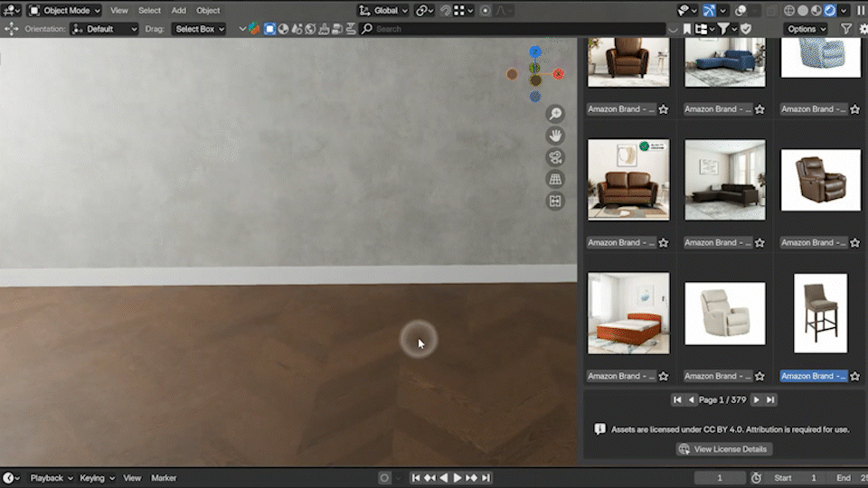Click the viewport zoom magnifier icon
Screen dimensions: 868x488
tap(555, 114)
